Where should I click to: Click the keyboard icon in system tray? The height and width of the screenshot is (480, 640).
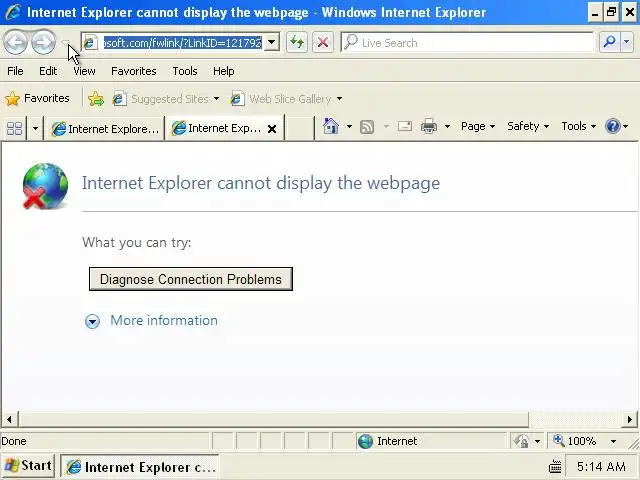click(556, 467)
